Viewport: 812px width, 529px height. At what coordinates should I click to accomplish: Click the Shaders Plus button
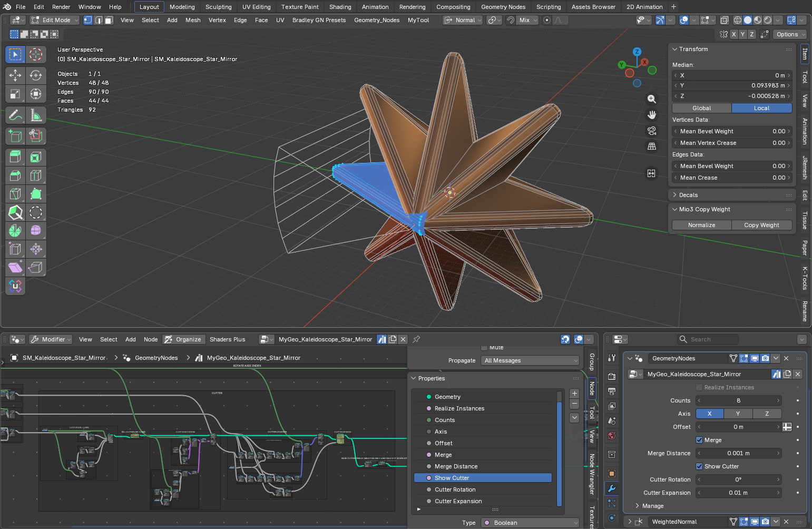(x=228, y=339)
